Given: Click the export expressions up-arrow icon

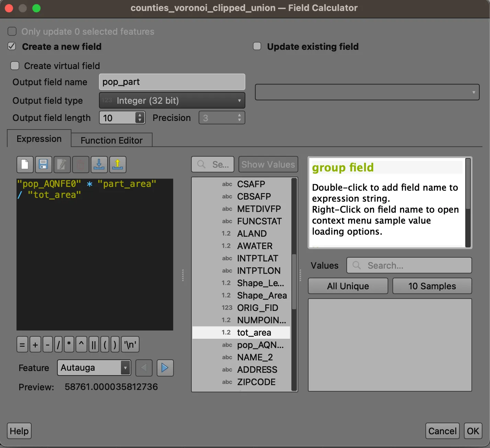Looking at the screenshot, I should pos(118,165).
